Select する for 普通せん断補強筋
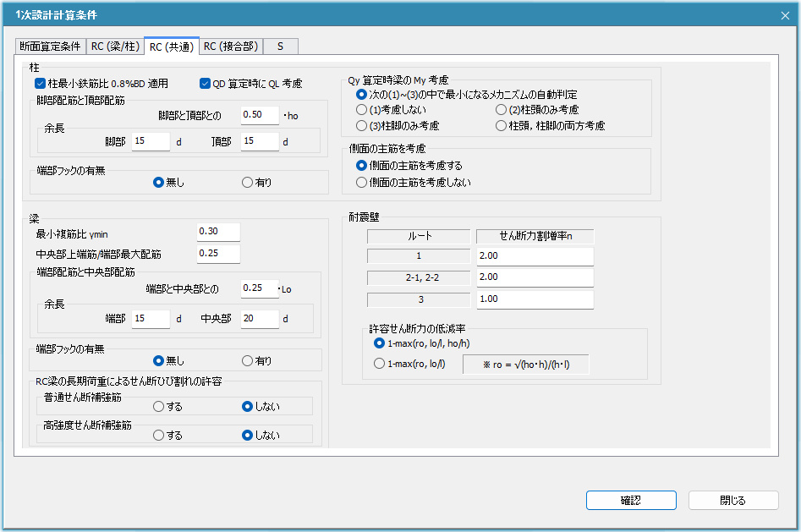The image size is (801, 532). tap(167, 406)
